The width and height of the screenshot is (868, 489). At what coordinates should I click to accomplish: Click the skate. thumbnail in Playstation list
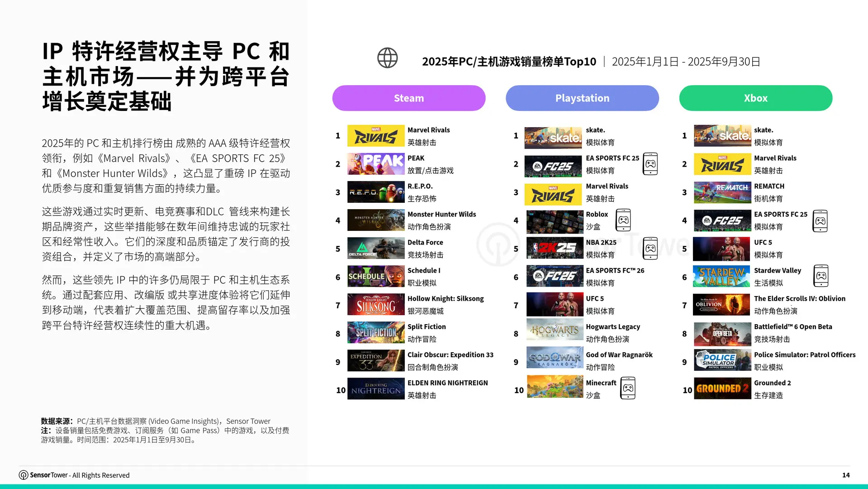[554, 135]
